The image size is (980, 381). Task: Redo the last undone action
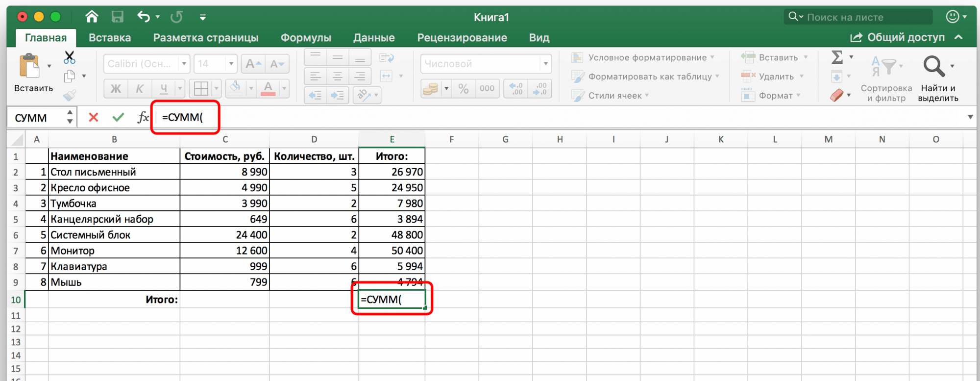176,17
